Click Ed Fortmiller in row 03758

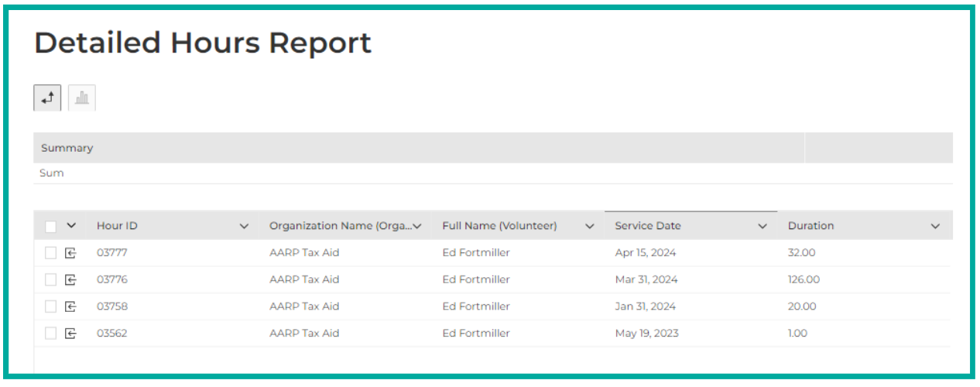click(476, 307)
